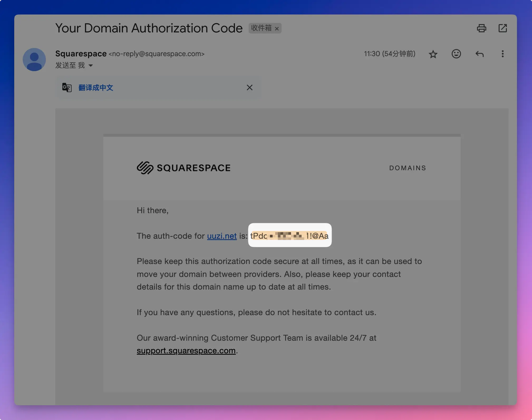The height and width of the screenshot is (420, 532).
Task: Star the Squarespace email
Action: pos(433,54)
